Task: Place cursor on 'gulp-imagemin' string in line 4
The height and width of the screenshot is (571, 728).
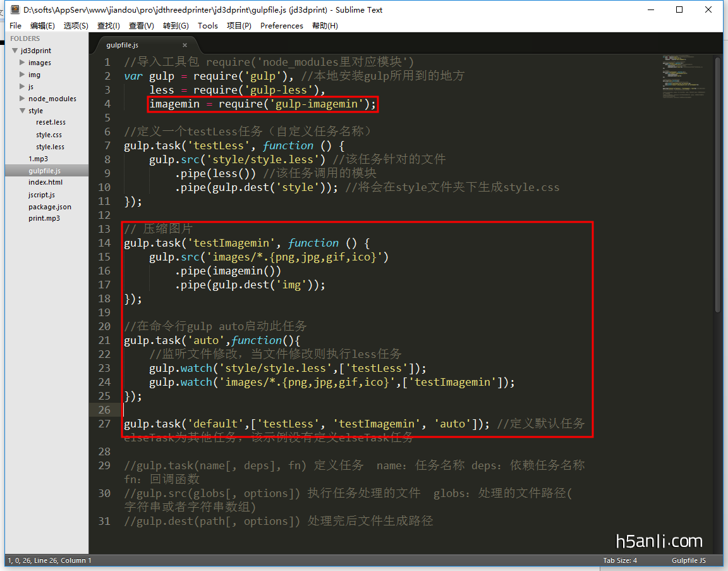Action: pyautogui.click(x=317, y=104)
